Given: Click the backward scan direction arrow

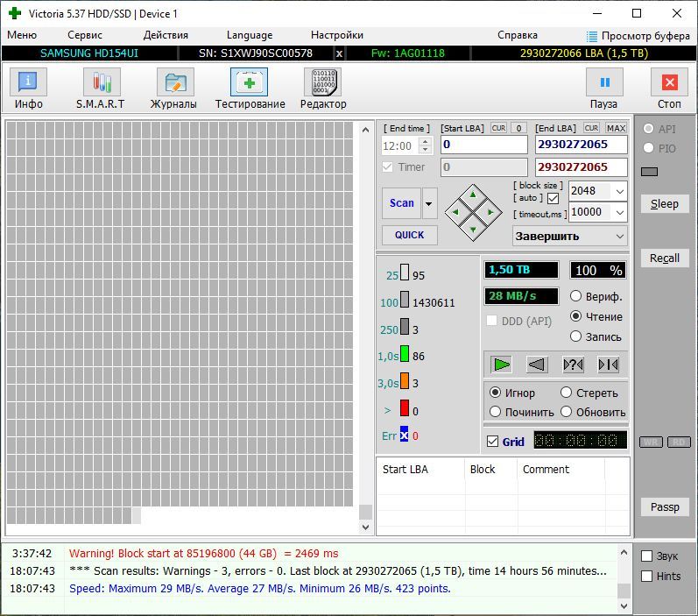Looking at the screenshot, I should pyautogui.click(x=537, y=365).
